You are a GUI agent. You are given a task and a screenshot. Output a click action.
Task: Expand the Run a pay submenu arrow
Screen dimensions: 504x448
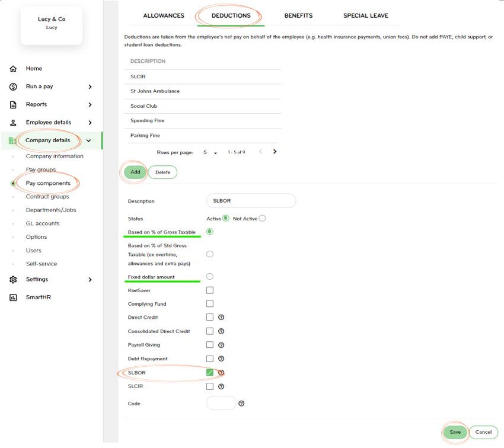[90, 87]
